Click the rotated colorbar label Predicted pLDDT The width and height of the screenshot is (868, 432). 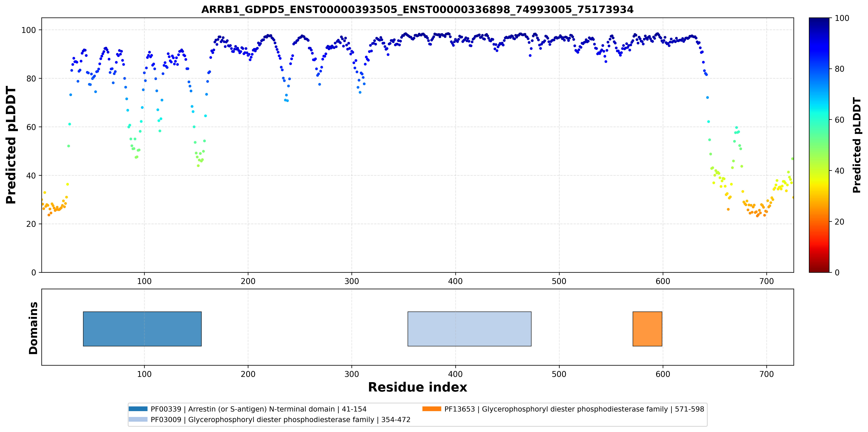pyautogui.click(x=857, y=145)
